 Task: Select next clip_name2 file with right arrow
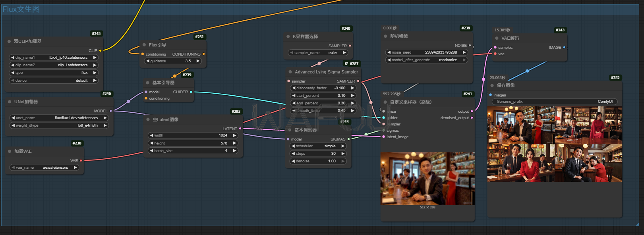(95, 65)
